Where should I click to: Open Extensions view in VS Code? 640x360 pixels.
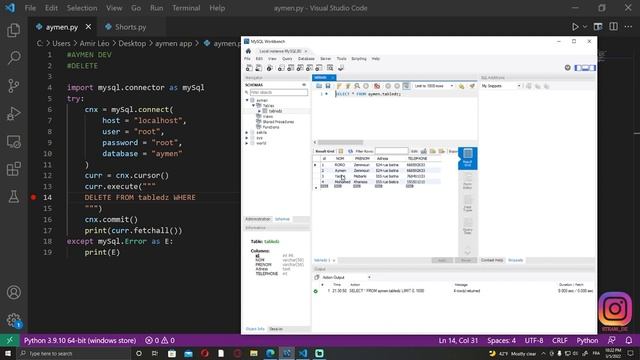[x=13, y=169]
